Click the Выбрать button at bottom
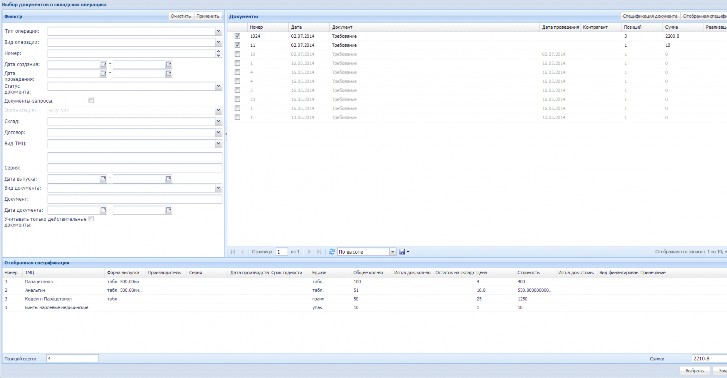 tap(695, 371)
